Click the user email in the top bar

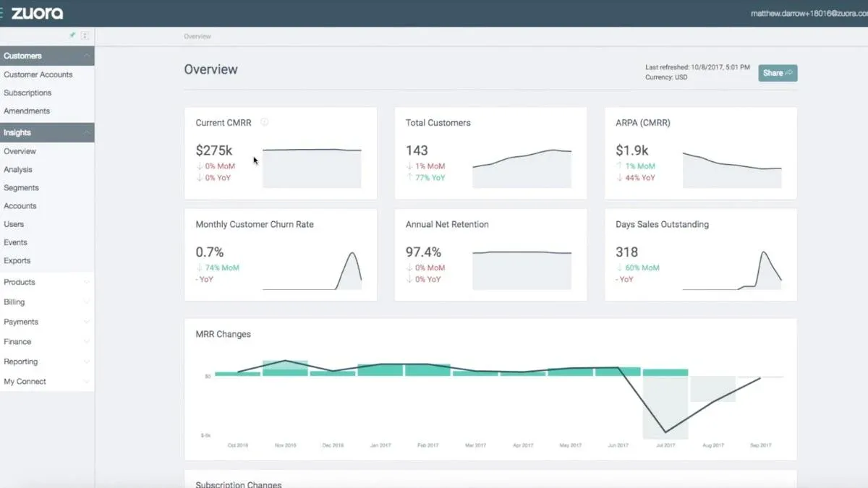coord(807,12)
